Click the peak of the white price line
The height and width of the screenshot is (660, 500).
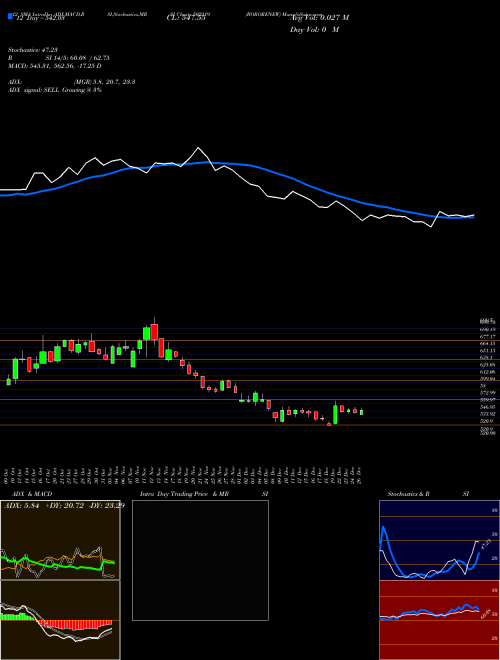click(x=198, y=148)
